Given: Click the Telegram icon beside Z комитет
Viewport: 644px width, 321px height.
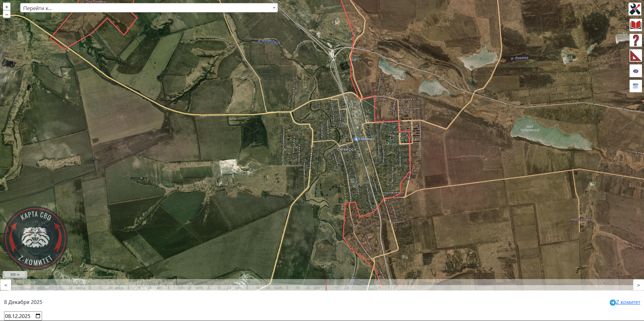Looking at the screenshot, I should (x=612, y=303).
